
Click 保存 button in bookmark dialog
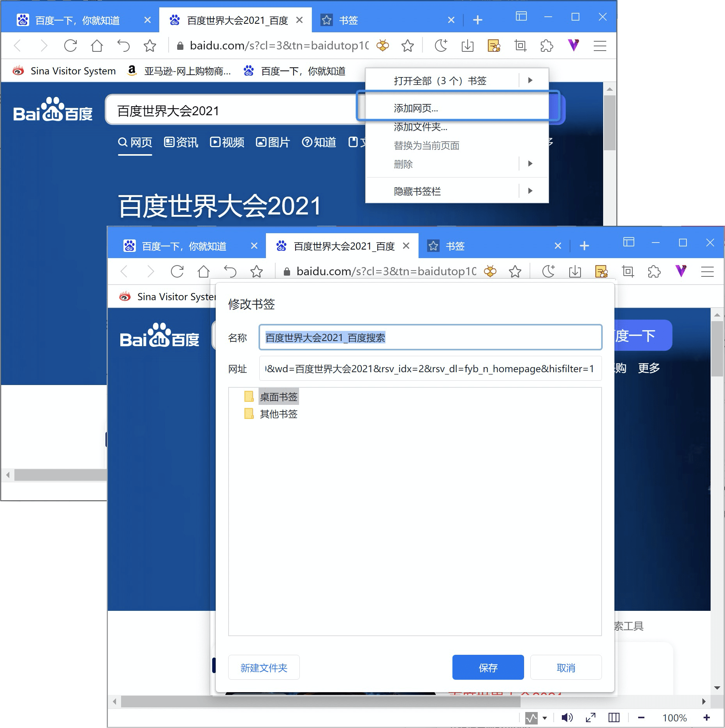click(x=488, y=667)
